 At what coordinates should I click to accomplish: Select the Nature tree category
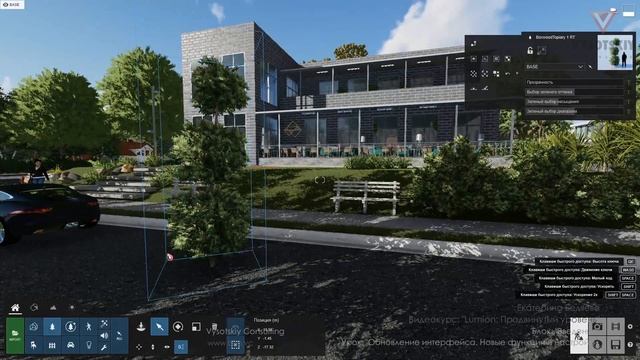52,327
